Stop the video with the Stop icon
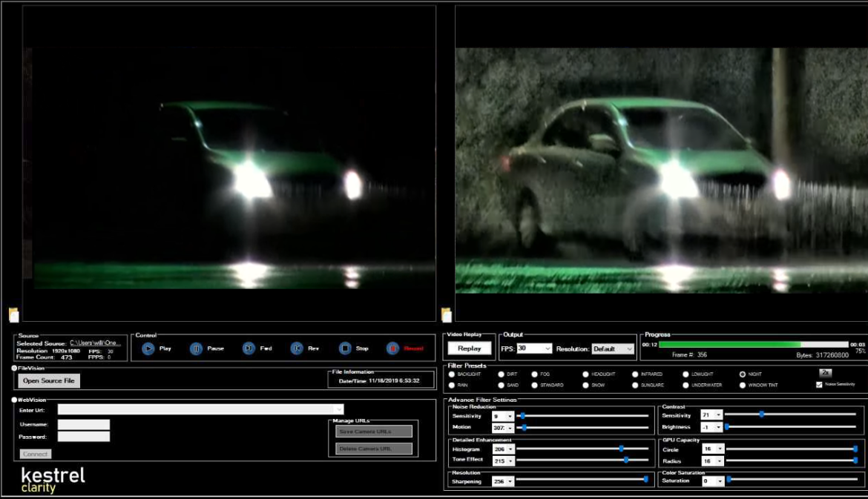Viewport: 868px width, 499px height. click(x=345, y=348)
